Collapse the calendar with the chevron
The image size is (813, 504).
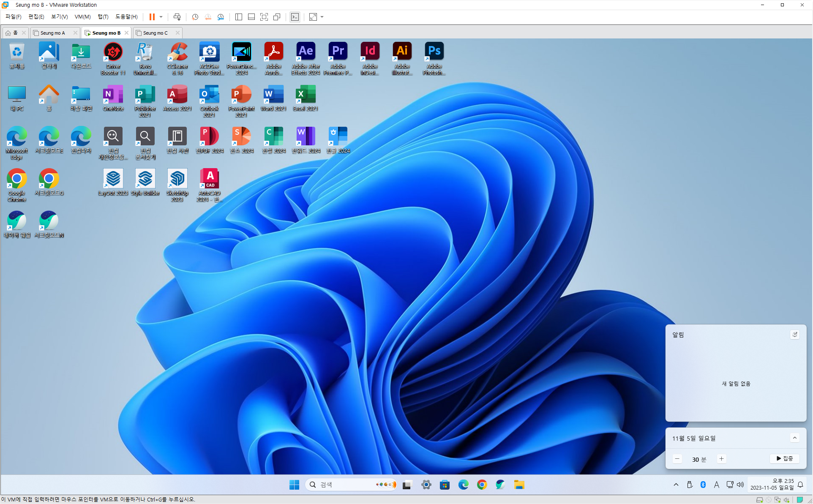pos(794,438)
